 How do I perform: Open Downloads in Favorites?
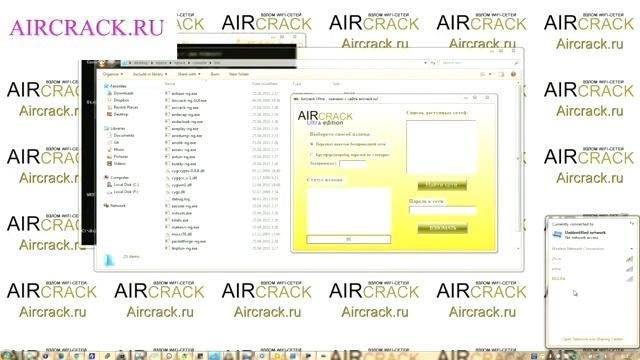point(123,93)
